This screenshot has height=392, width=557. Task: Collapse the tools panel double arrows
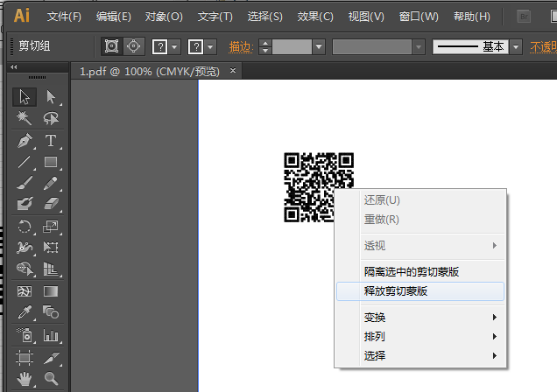click(14, 66)
